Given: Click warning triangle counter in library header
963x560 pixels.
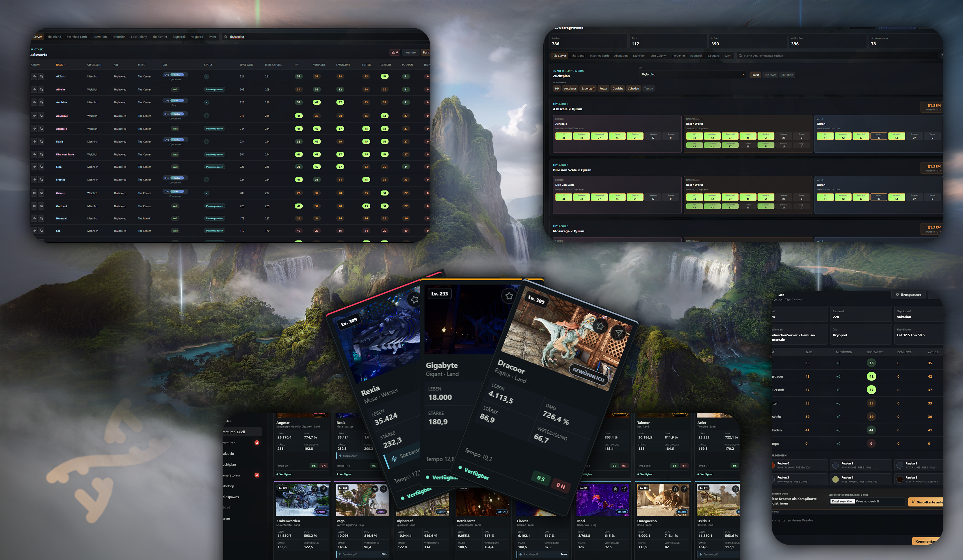Looking at the screenshot, I should coord(395,52).
